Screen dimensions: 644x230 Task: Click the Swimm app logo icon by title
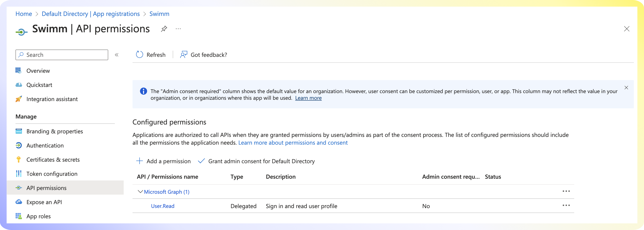(21, 32)
